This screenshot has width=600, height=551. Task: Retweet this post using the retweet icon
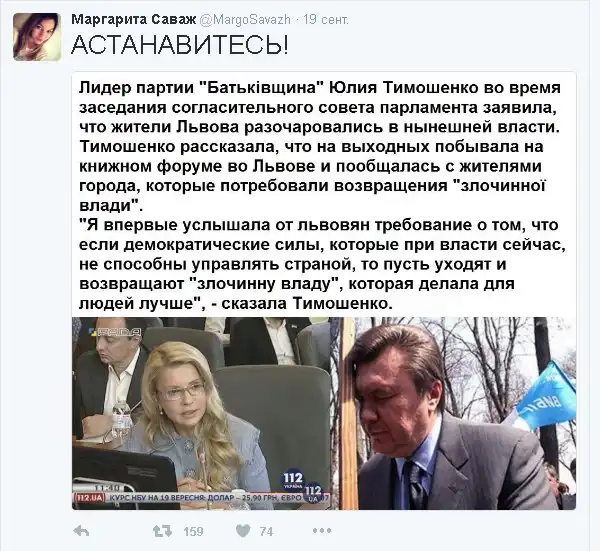[x=162, y=531]
